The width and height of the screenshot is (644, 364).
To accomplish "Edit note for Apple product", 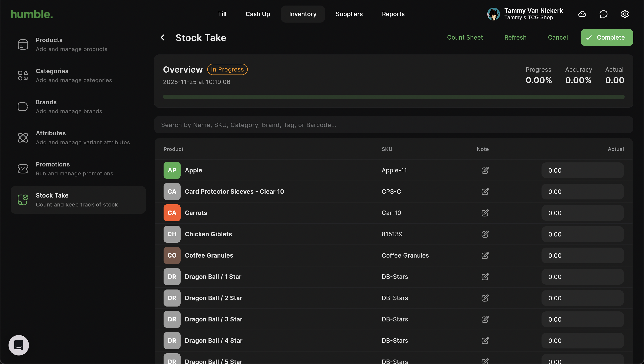I will coord(485,170).
